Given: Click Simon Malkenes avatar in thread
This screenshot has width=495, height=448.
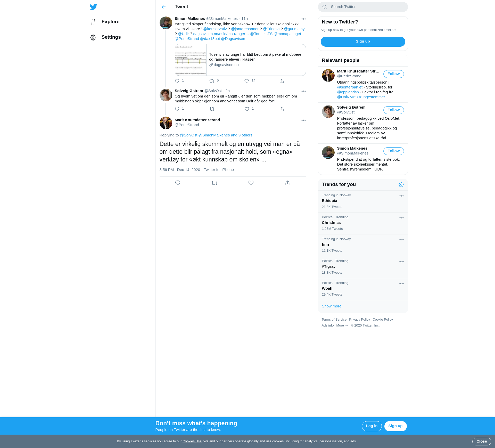Looking at the screenshot, I should pyautogui.click(x=166, y=23).
